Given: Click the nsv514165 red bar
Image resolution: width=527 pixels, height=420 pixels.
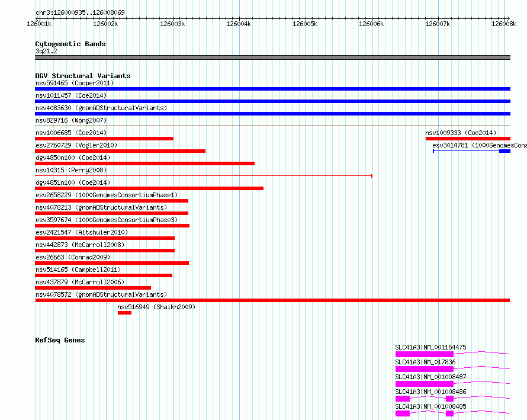Looking at the screenshot, I should [x=104, y=275].
